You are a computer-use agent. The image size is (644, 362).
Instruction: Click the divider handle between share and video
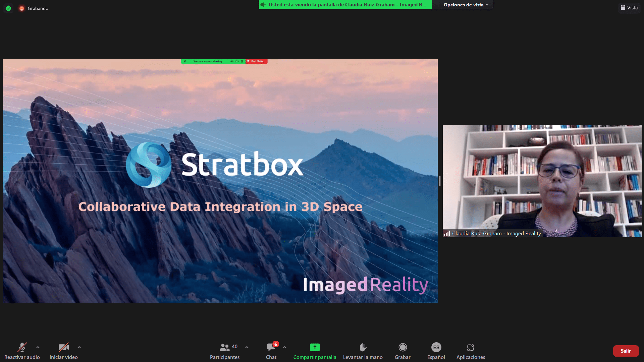tap(440, 181)
